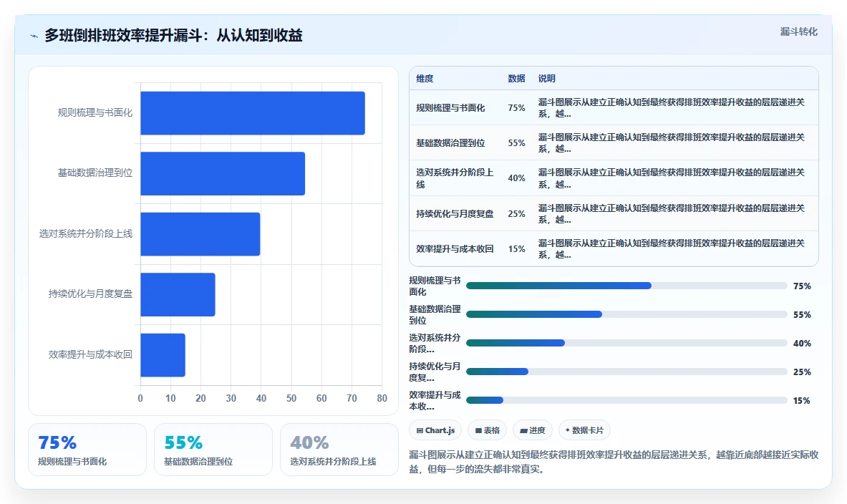Click the main title 多班倒排班效率提升漏斗
The width and height of the screenshot is (847, 504).
pos(173,36)
